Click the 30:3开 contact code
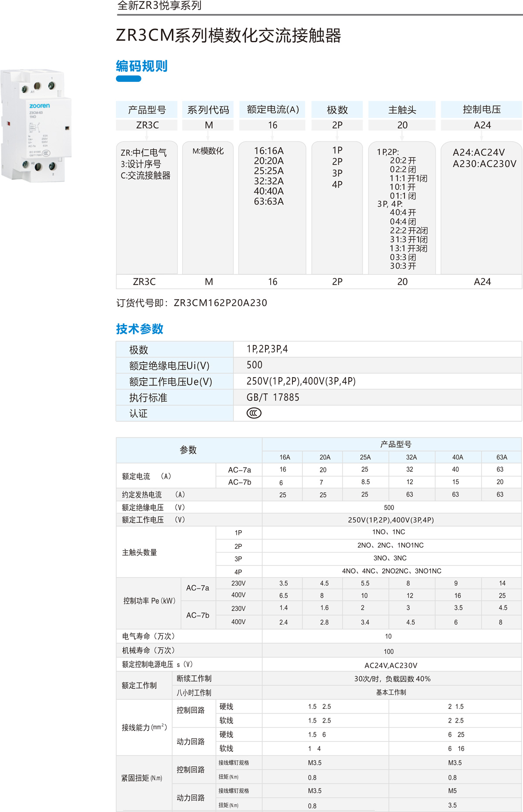The width and height of the screenshot is (523, 812). click(403, 266)
